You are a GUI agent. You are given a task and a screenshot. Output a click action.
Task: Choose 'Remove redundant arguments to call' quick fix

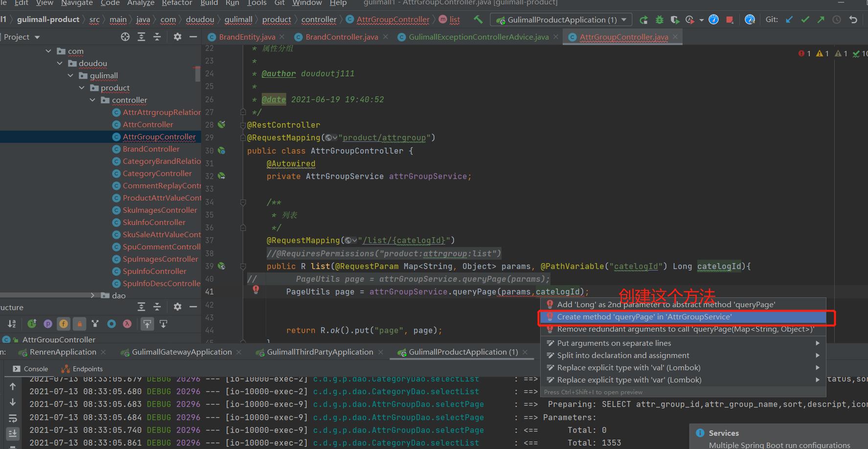click(683, 329)
